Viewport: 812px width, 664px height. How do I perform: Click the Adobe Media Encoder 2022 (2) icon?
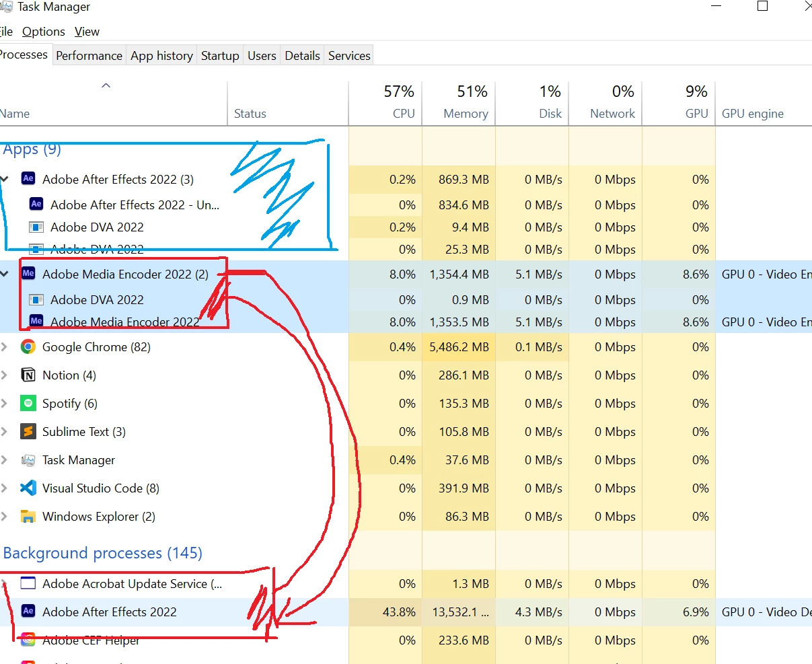pyautogui.click(x=28, y=273)
